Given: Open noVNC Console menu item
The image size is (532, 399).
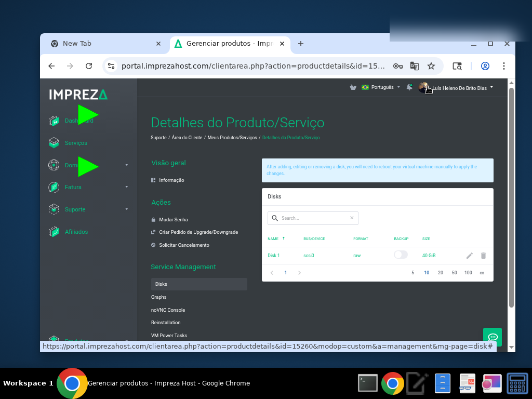Looking at the screenshot, I should (168, 310).
